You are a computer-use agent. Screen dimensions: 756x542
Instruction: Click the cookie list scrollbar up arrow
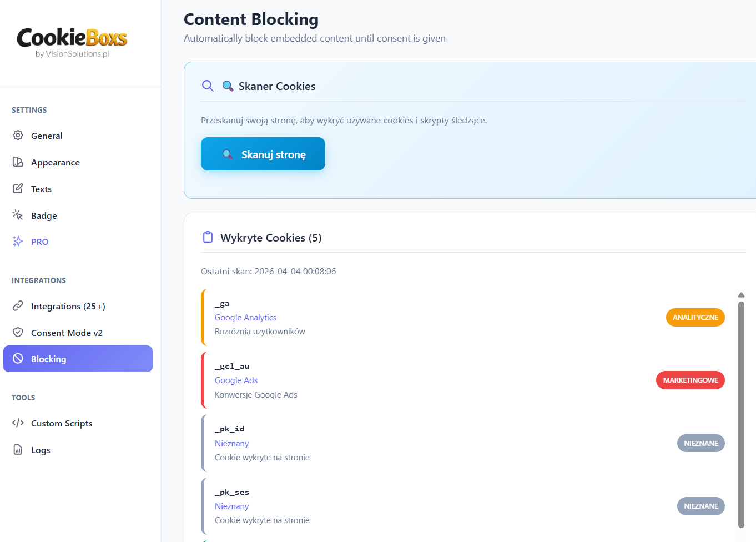(x=741, y=295)
